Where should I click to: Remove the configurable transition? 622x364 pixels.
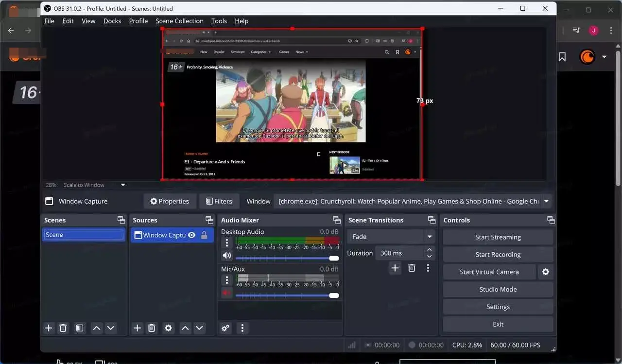412,268
